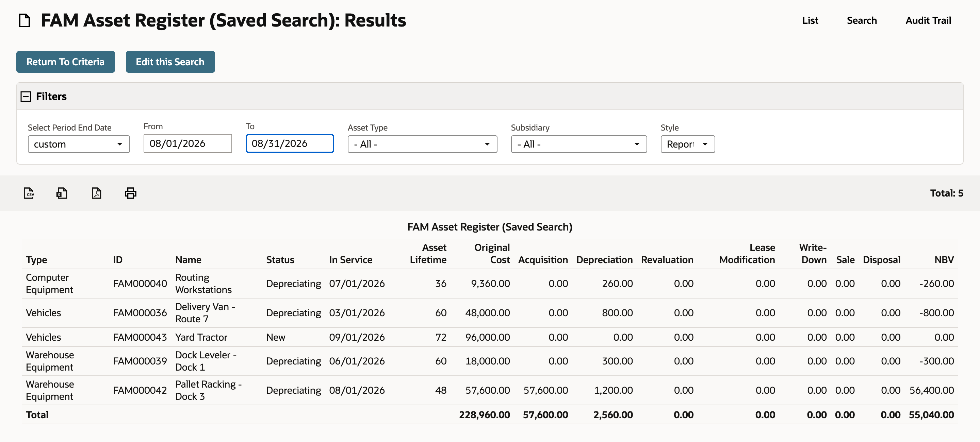This screenshot has height=442, width=980.
Task: Sort by the Name column header
Action: pyautogui.click(x=188, y=259)
